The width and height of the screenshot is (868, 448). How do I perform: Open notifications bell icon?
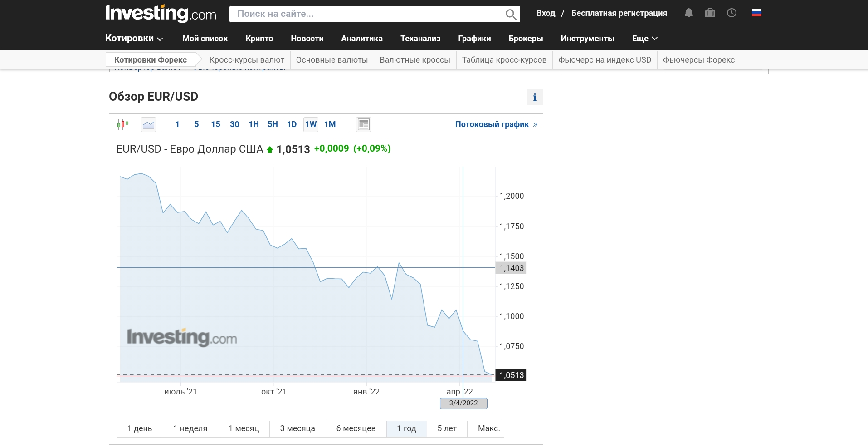pyautogui.click(x=688, y=13)
